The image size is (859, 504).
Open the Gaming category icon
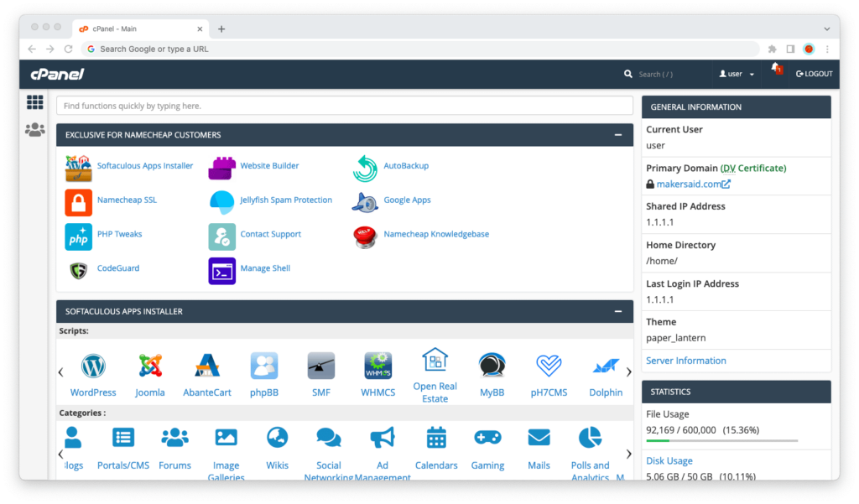click(487, 438)
